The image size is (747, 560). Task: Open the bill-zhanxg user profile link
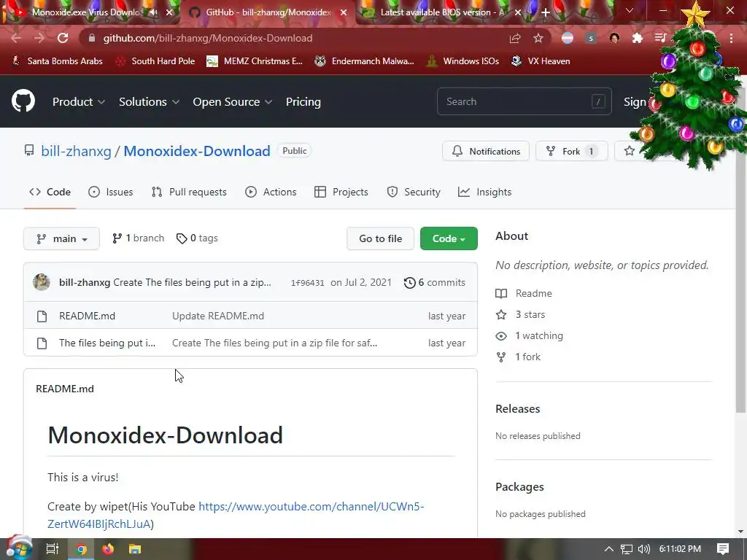(x=76, y=151)
